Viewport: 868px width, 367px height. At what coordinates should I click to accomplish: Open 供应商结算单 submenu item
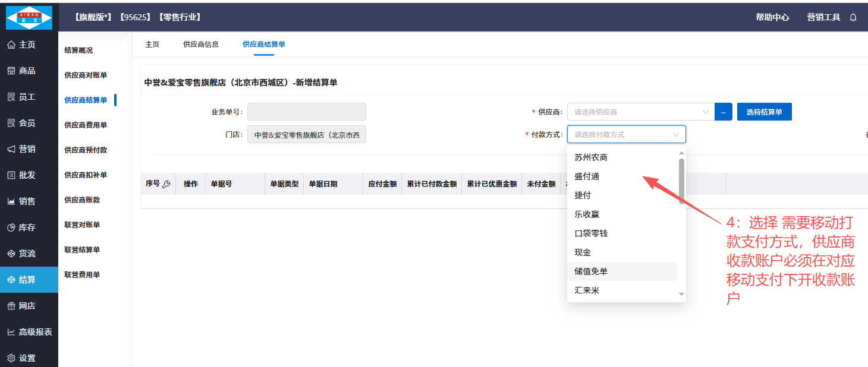coord(86,100)
